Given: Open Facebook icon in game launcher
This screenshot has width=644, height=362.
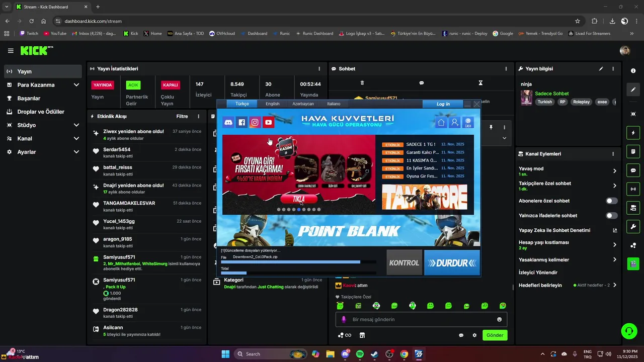Looking at the screenshot, I should [x=242, y=122].
